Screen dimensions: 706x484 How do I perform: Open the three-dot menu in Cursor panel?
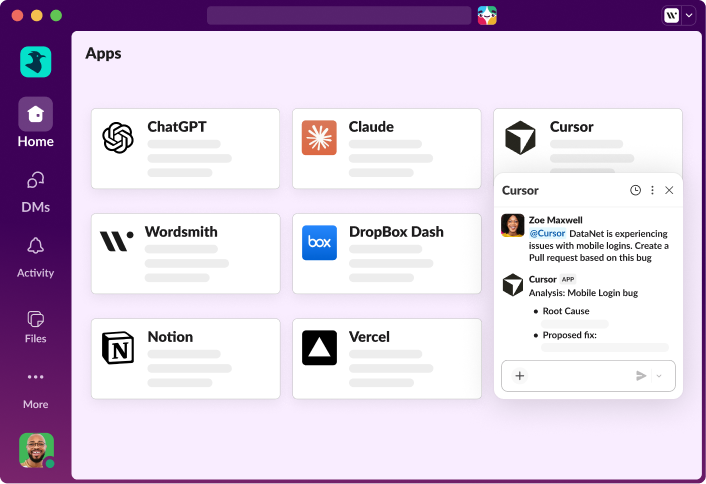click(x=652, y=190)
